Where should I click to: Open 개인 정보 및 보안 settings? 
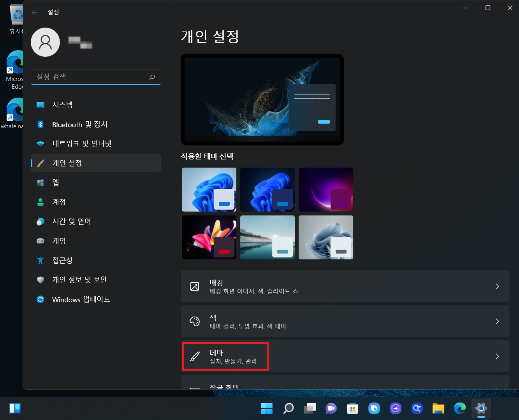point(96,280)
